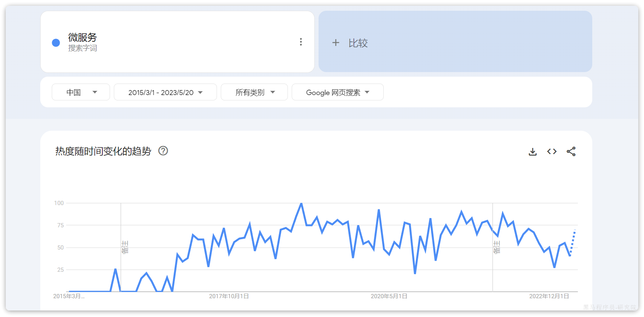Click the peak point at 100
This screenshot has width=644, height=317.
pyautogui.click(x=301, y=204)
